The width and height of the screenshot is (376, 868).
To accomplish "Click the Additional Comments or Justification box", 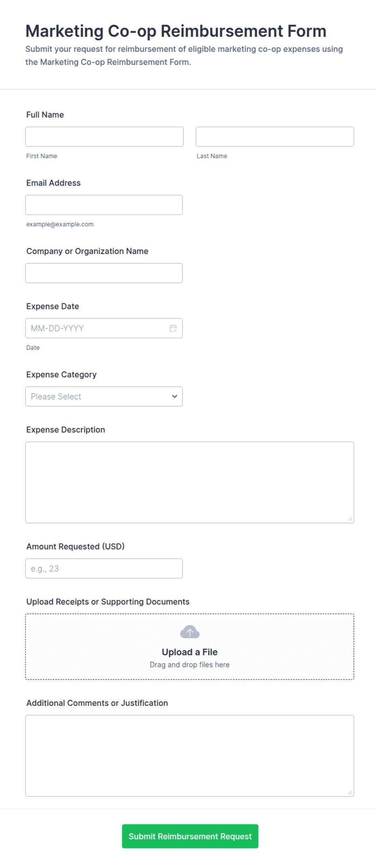I will point(190,756).
